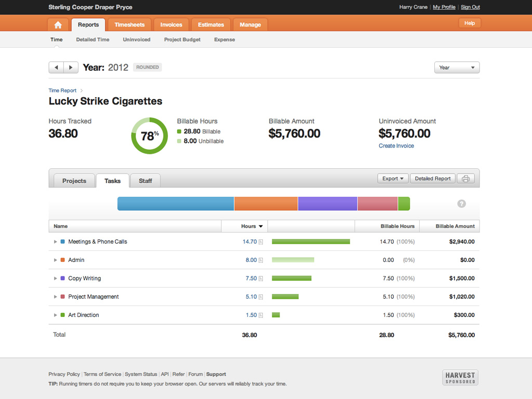532x399 pixels.
Task: Open Privacy Policy footer link
Action: pos(64,374)
